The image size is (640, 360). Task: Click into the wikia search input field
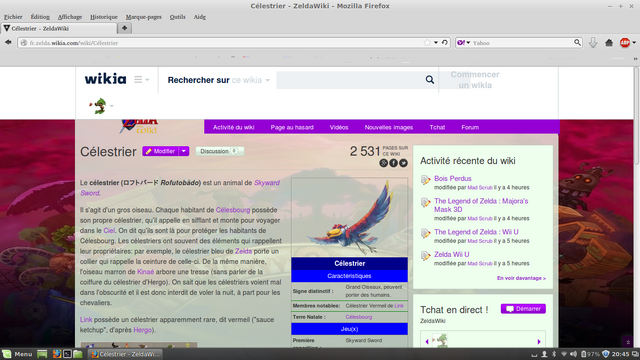coord(350,80)
